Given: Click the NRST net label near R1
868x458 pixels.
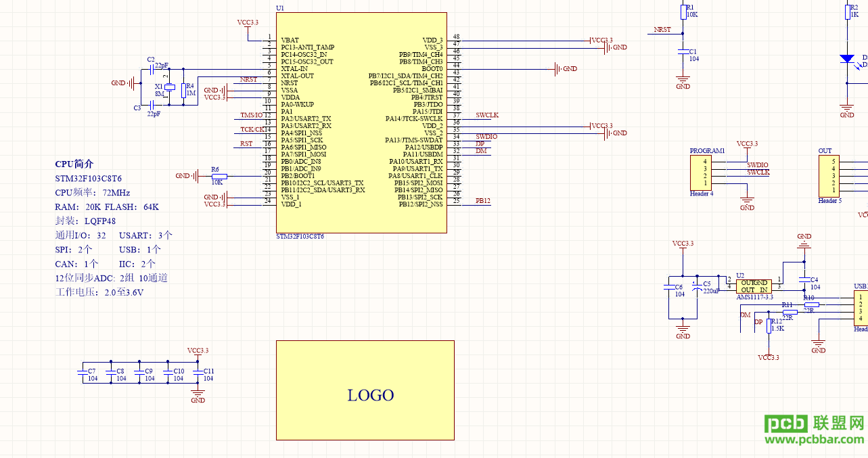Looking at the screenshot, I should click(x=662, y=30).
